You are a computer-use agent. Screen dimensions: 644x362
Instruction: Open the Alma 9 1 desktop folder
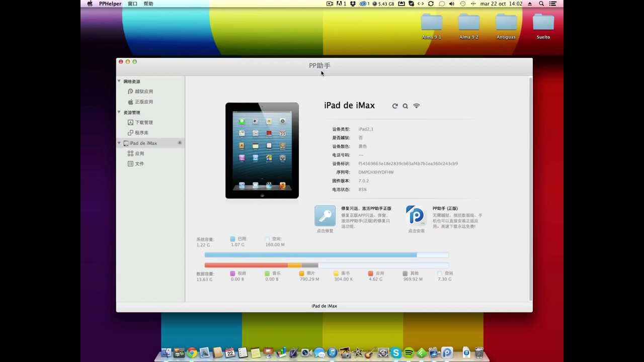tap(432, 26)
